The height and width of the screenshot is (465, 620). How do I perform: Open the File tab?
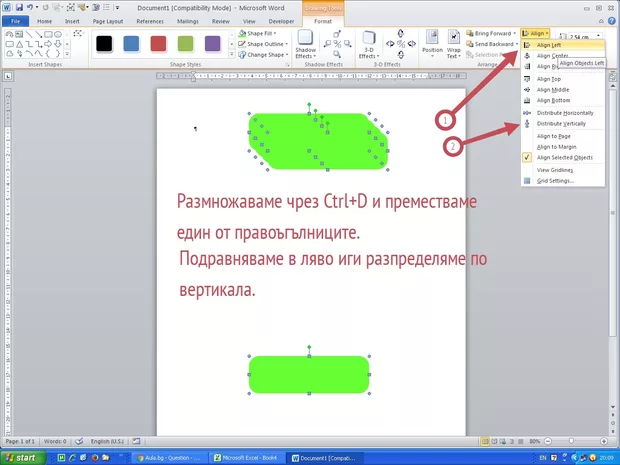click(15, 21)
